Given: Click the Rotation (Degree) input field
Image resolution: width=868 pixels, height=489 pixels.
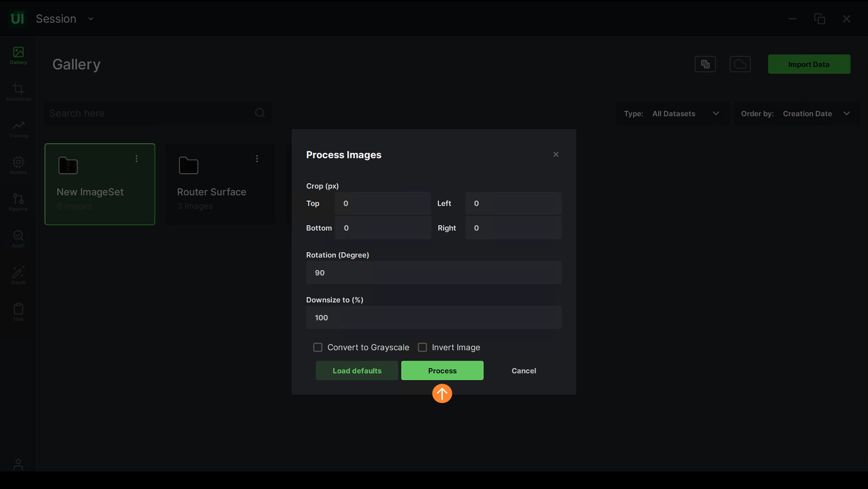Looking at the screenshot, I should tap(434, 272).
